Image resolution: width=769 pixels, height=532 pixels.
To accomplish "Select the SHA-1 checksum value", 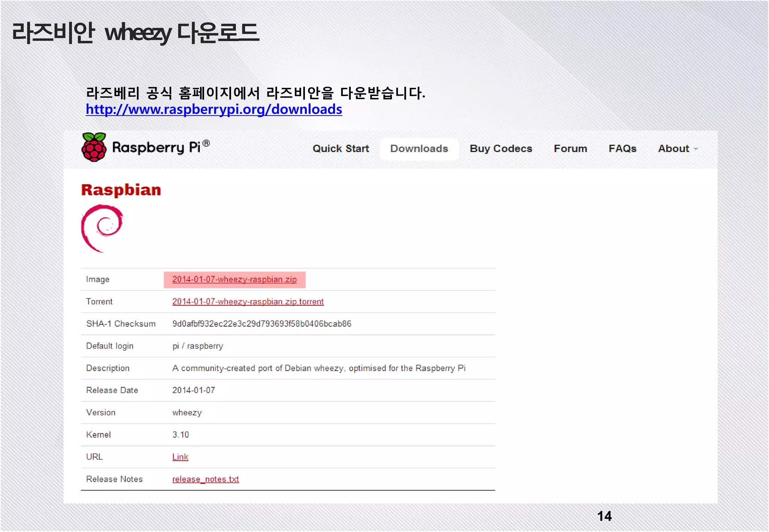I will (262, 324).
